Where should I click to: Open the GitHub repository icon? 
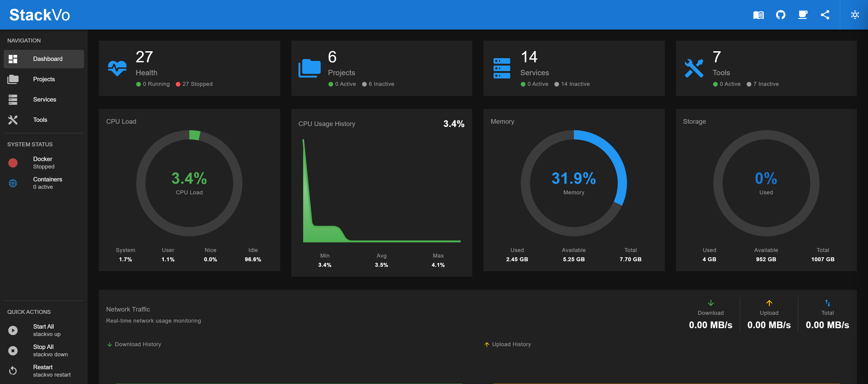click(781, 15)
